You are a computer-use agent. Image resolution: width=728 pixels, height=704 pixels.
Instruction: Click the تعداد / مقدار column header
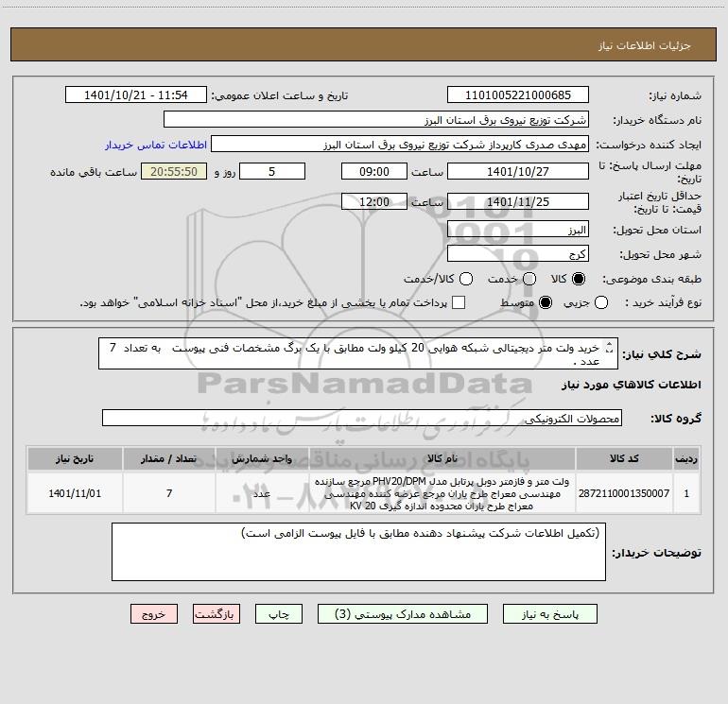[169, 458]
